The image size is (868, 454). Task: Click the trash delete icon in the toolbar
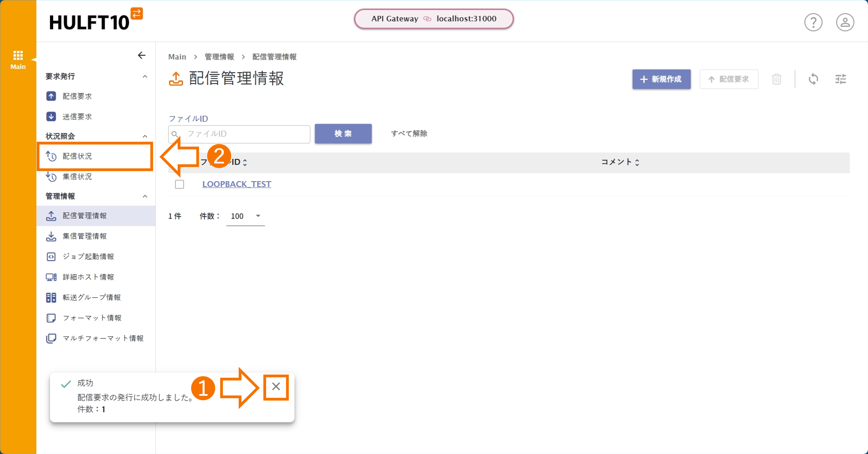coord(777,79)
